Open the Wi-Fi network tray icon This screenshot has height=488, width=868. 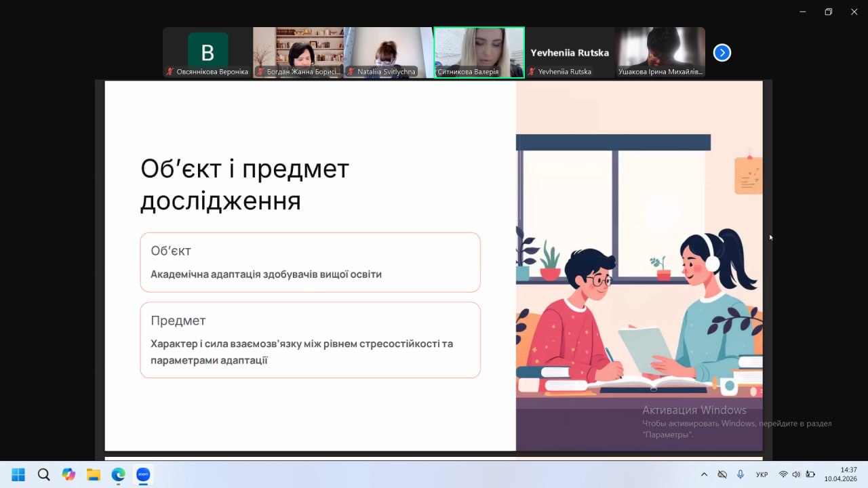click(783, 474)
